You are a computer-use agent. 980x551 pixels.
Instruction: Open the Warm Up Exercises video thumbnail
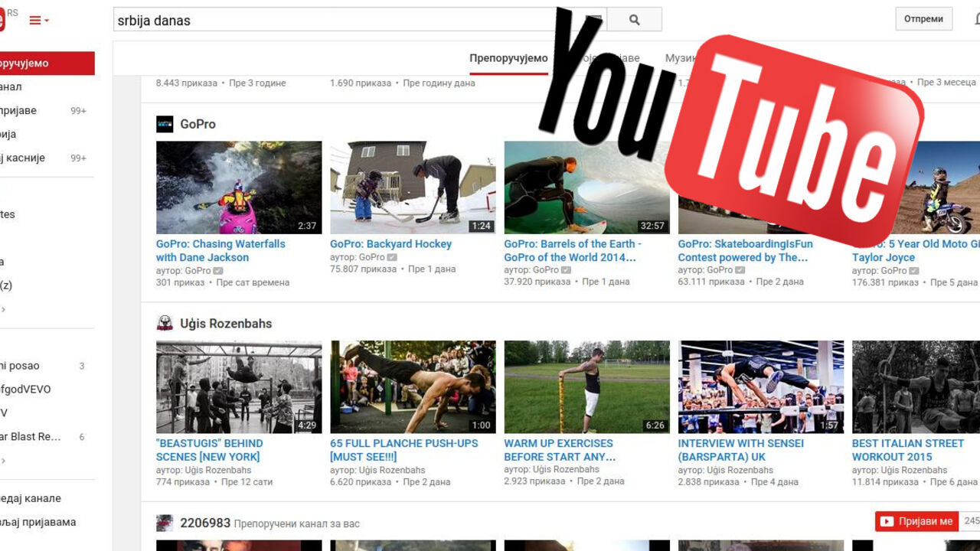[x=586, y=387]
